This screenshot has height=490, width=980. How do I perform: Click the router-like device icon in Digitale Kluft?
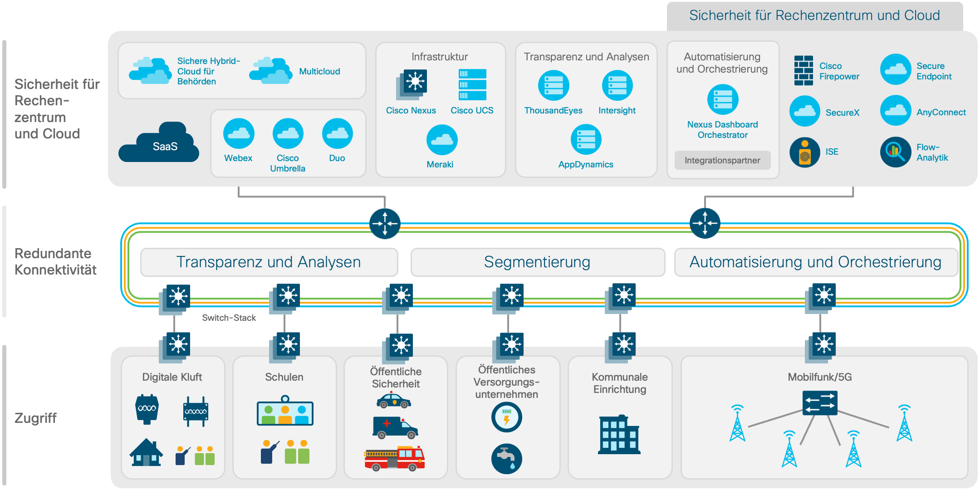[196, 412]
